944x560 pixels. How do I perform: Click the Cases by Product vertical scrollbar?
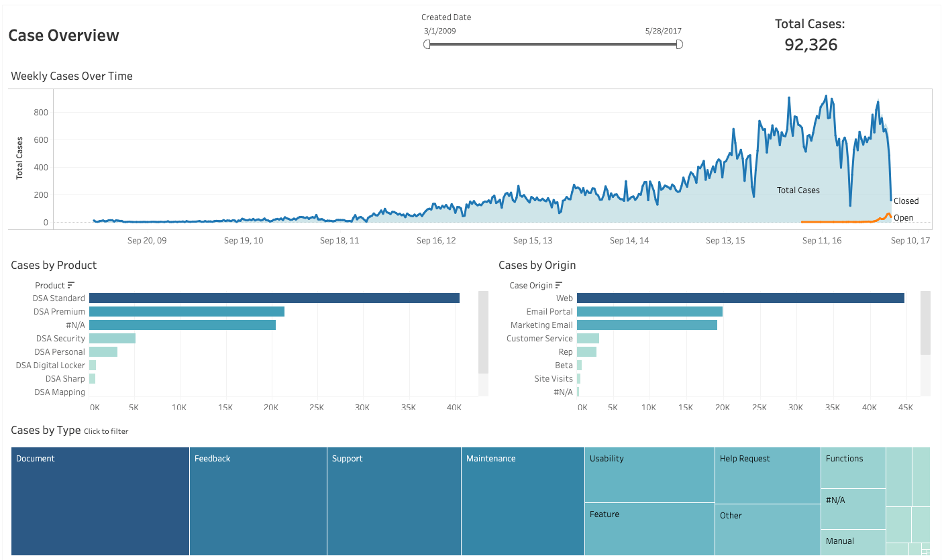(x=483, y=332)
